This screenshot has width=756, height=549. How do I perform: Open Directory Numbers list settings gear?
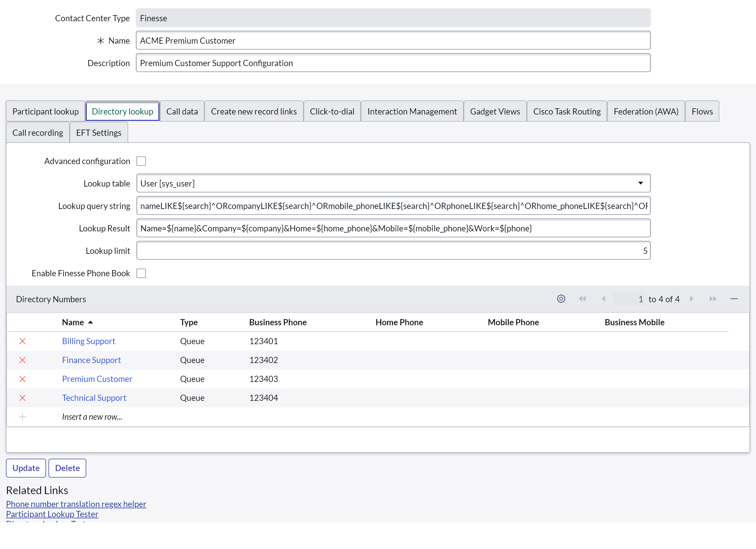(x=561, y=299)
